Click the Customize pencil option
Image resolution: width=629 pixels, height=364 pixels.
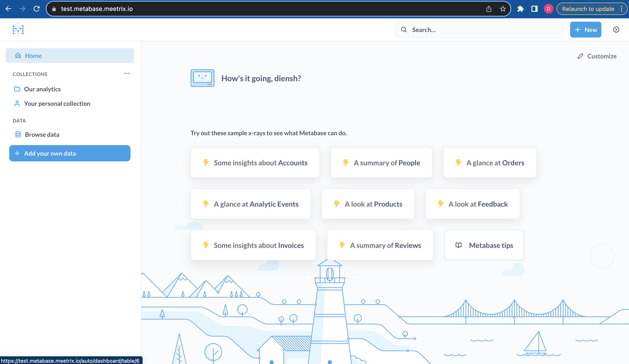pyautogui.click(x=597, y=56)
